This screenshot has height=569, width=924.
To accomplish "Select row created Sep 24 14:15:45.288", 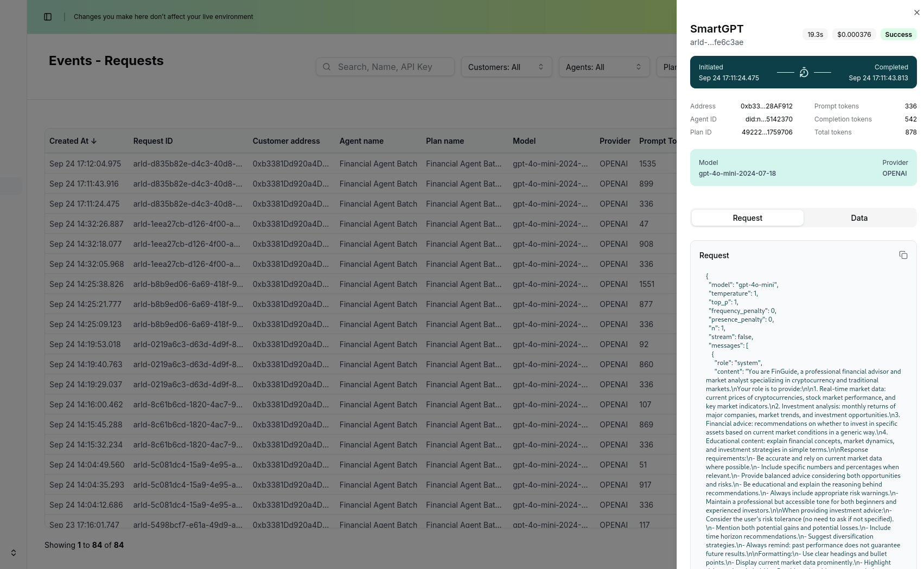I will [361, 425].
